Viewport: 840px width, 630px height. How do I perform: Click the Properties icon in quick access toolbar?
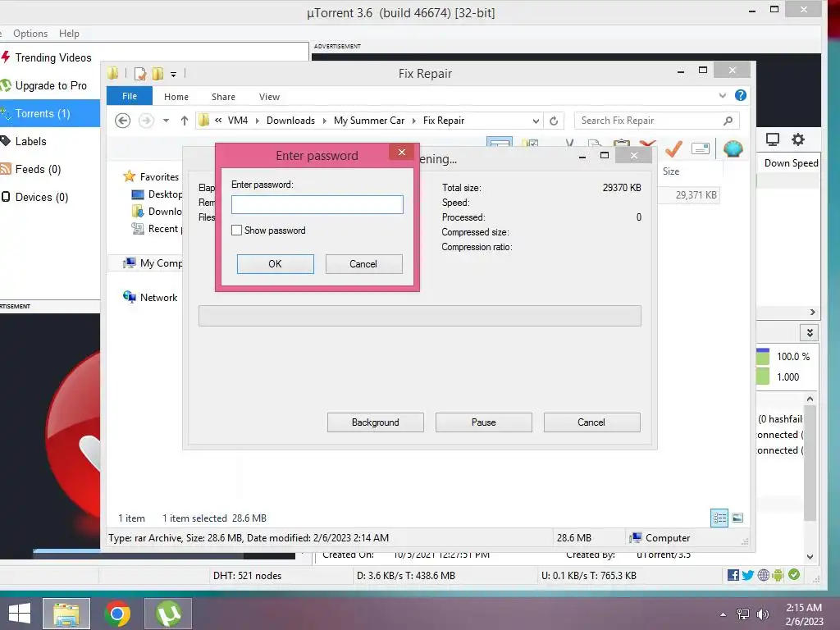[139, 73]
